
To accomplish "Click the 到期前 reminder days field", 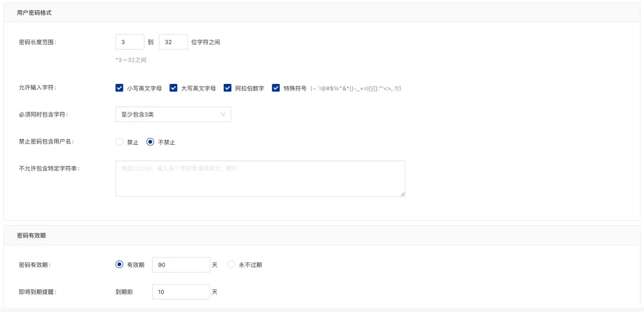I will click(181, 292).
